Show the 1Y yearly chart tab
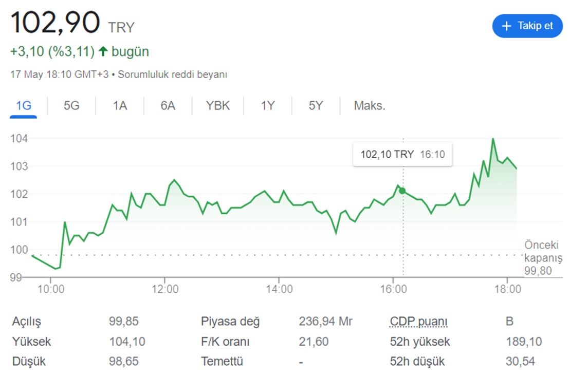The height and width of the screenshot is (376, 588). (x=268, y=105)
